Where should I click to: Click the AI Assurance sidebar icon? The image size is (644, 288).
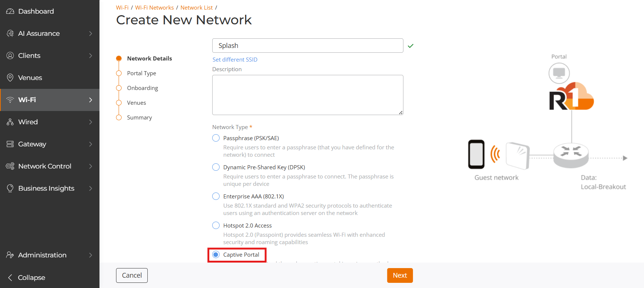pos(10,34)
